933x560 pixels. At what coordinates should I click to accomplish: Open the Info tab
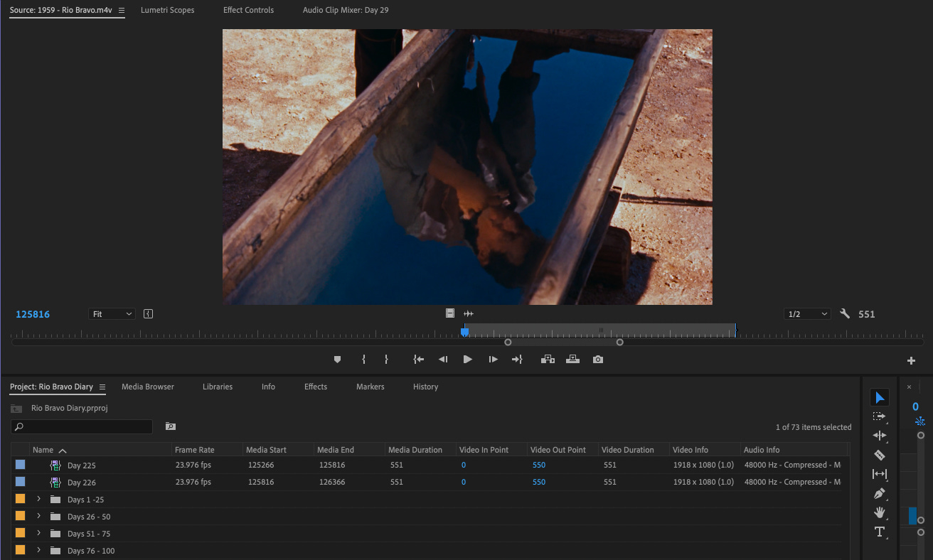(268, 387)
